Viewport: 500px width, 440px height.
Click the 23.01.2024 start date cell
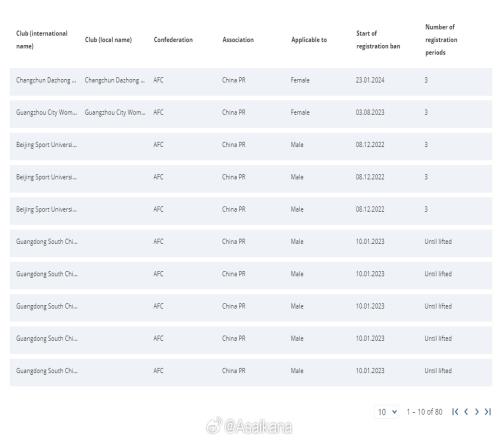370,80
